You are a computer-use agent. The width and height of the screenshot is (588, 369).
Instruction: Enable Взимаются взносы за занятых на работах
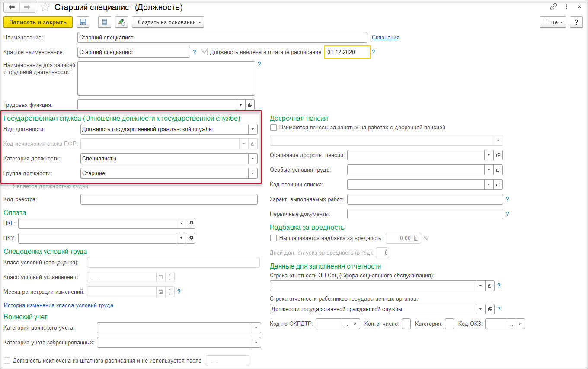273,128
